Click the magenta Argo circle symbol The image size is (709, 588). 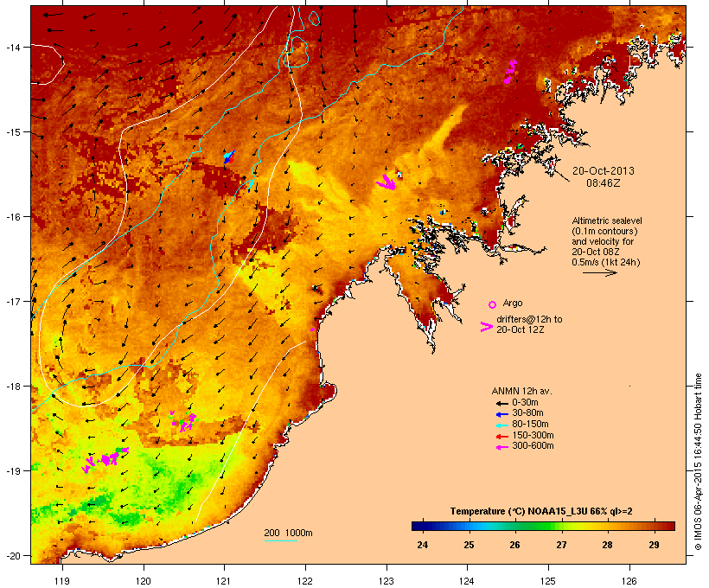pos(492,305)
